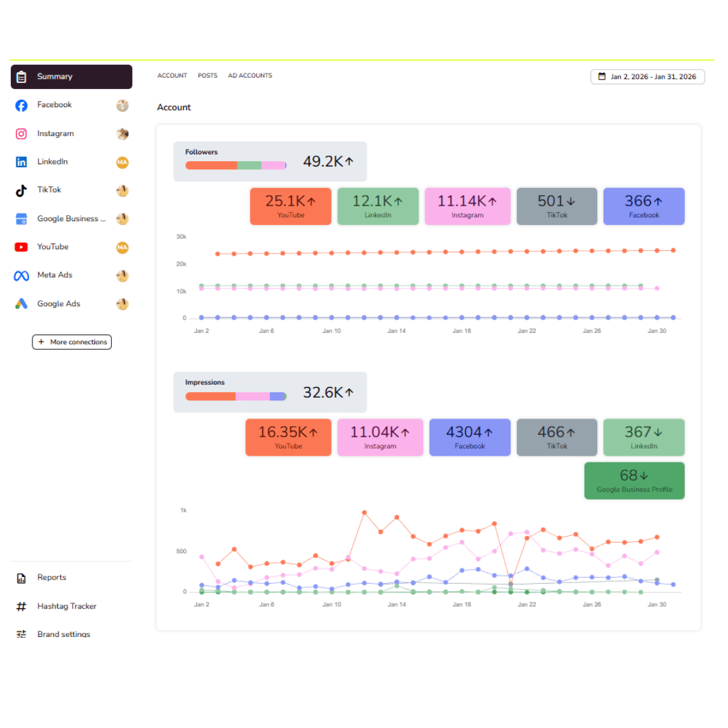Click the calendar icon in date range
The width and height of the screenshot is (728, 728).
click(602, 76)
